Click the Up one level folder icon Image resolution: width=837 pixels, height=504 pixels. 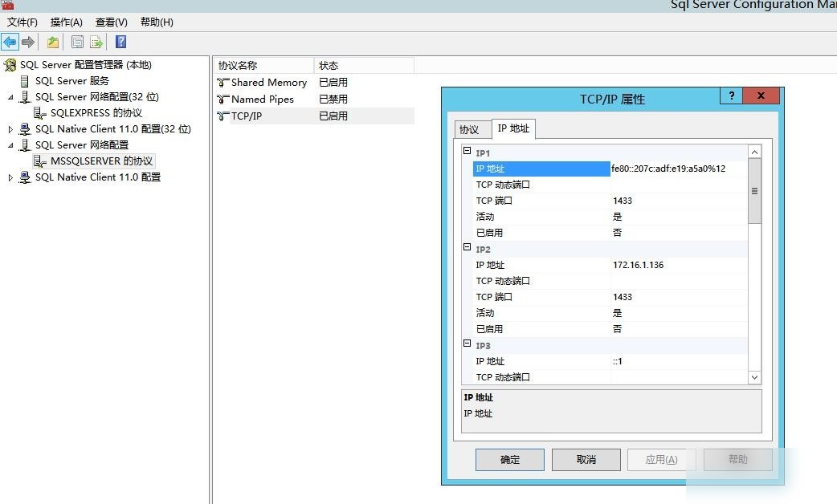pos(53,42)
